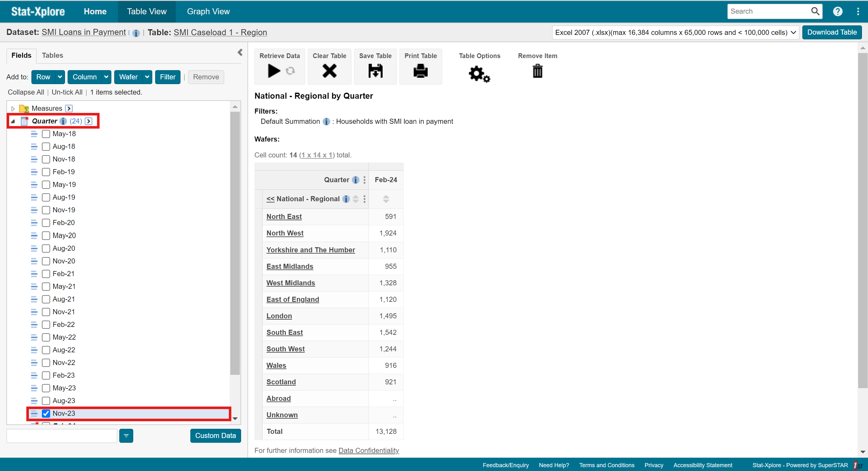Click the field filter text box

pyautogui.click(x=62, y=435)
